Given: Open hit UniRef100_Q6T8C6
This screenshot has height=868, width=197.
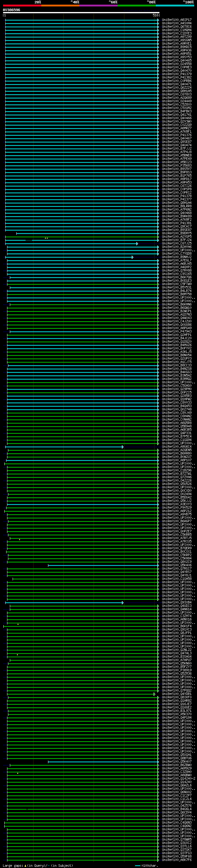Looking at the screenshot, I should 176,26.
